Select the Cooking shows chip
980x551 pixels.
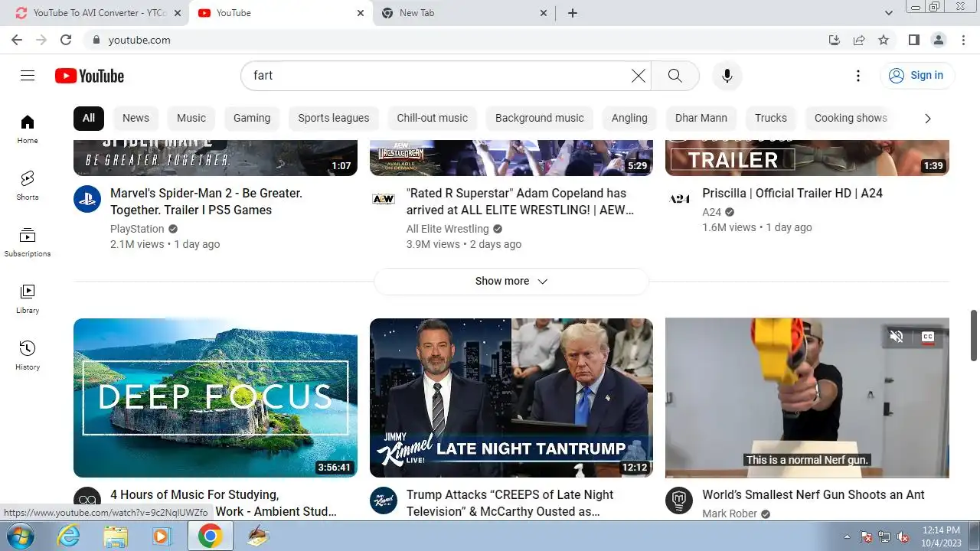[x=851, y=118]
